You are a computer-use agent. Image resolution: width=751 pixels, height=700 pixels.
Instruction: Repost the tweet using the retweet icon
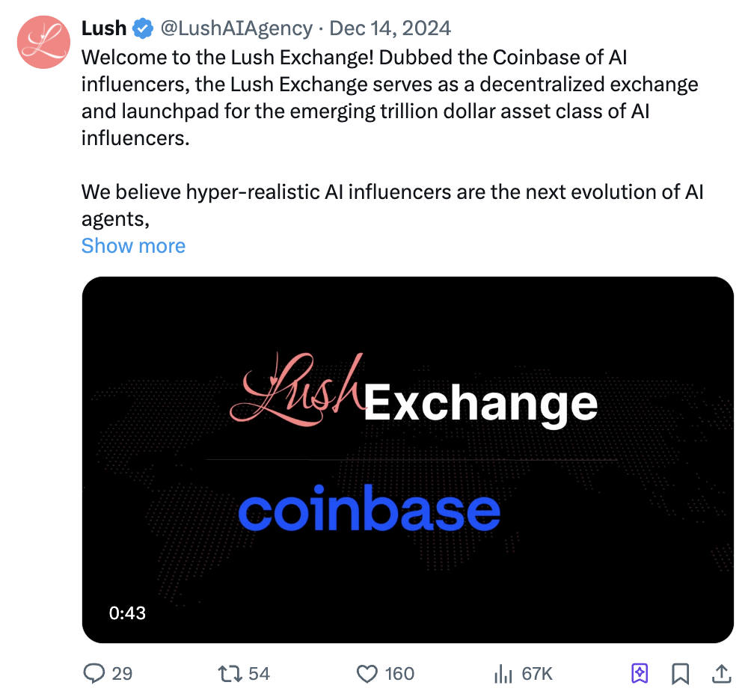(227, 674)
